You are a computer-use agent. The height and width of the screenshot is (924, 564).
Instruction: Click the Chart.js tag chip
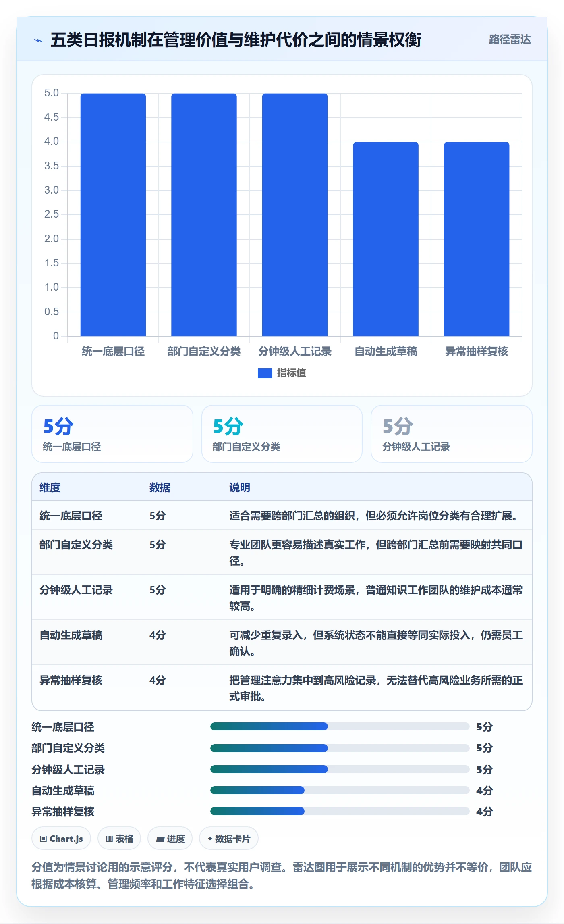61,839
